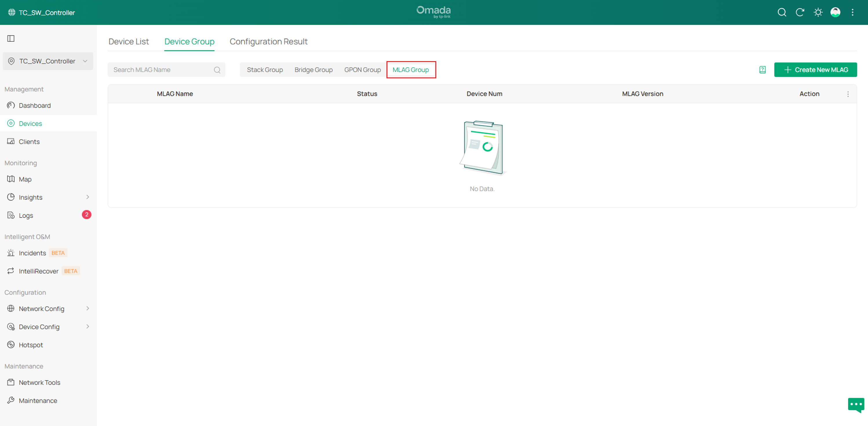This screenshot has height=426, width=868.
Task: Click the red Logs notification badge
Action: [x=87, y=215]
